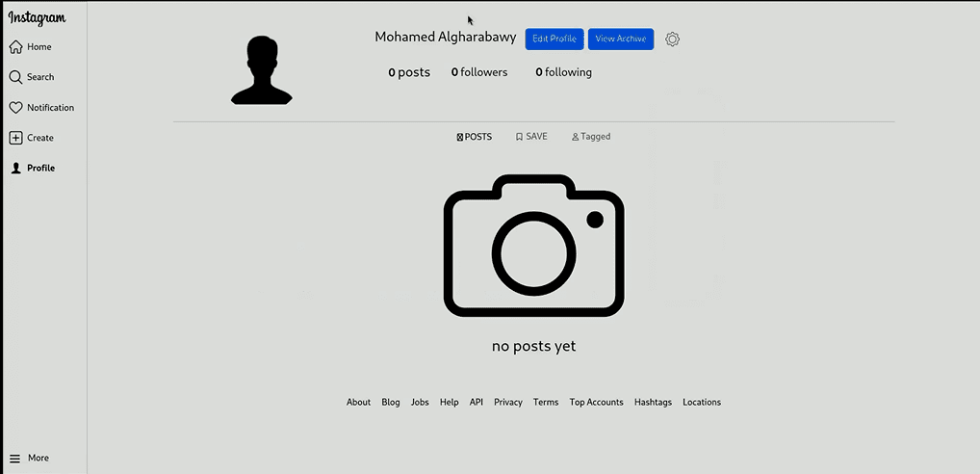Open Home via house icon
The width and height of the screenshot is (980, 474).
coord(15,47)
